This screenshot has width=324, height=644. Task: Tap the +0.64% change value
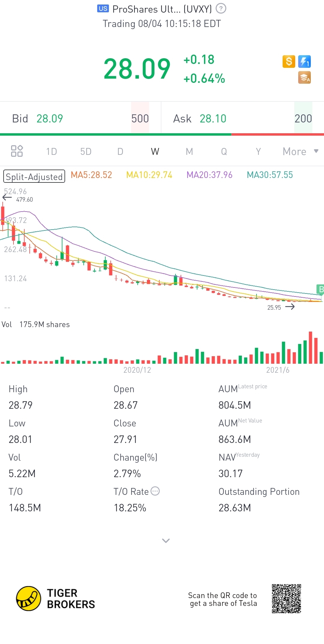click(204, 78)
